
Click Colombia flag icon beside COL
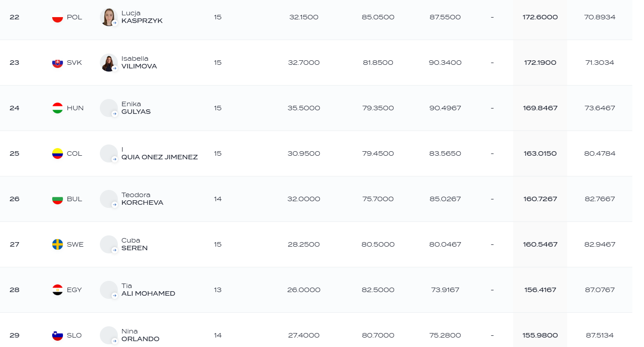pos(58,153)
